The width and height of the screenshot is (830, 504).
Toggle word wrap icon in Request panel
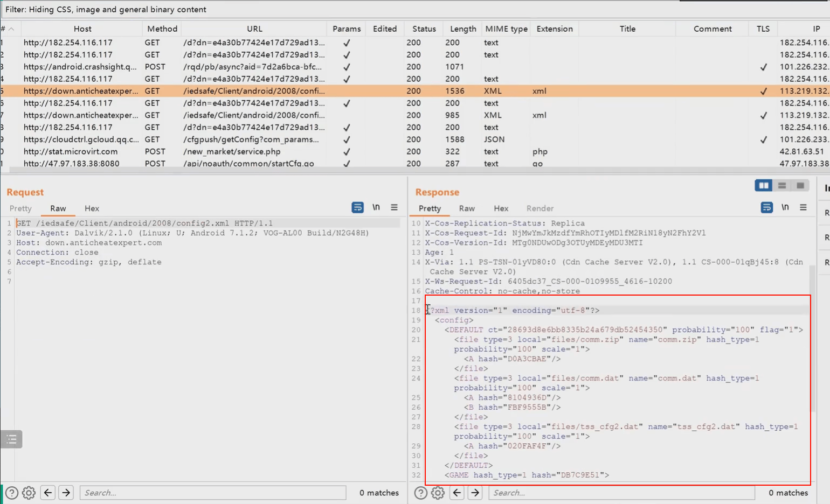357,207
